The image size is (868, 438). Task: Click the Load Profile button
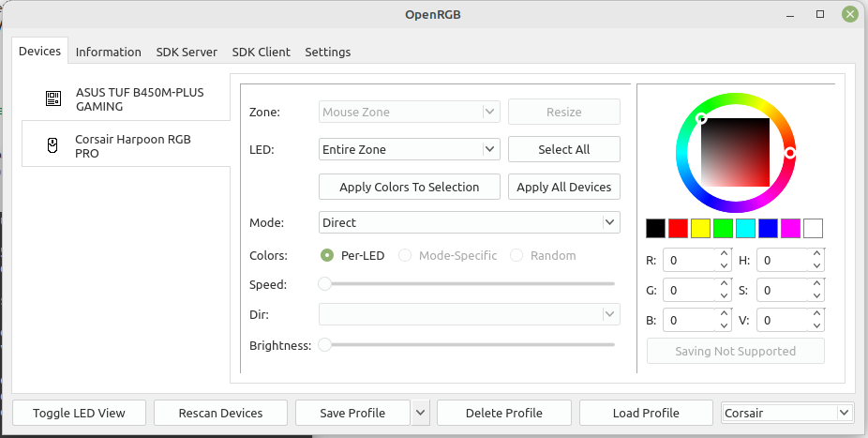pyautogui.click(x=646, y=413)
